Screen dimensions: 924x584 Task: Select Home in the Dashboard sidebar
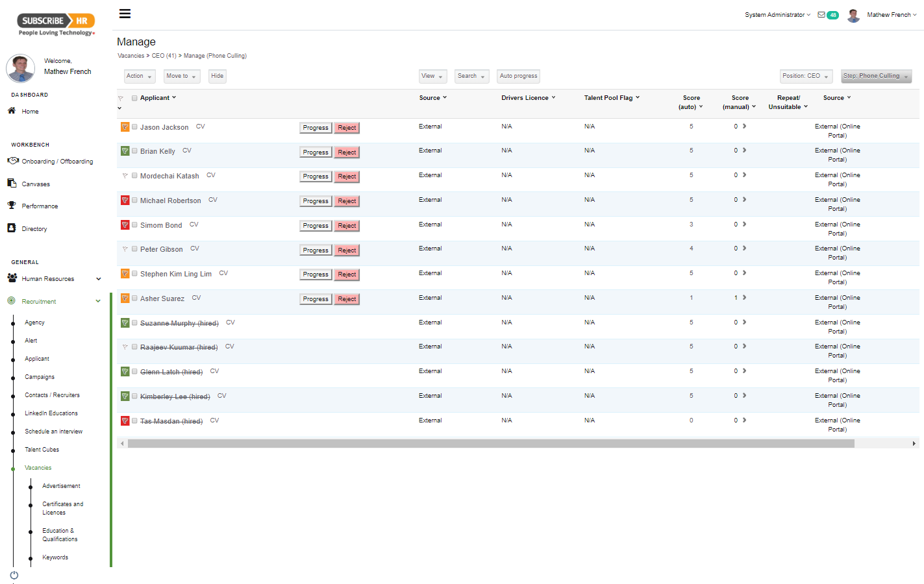point(31,111)
